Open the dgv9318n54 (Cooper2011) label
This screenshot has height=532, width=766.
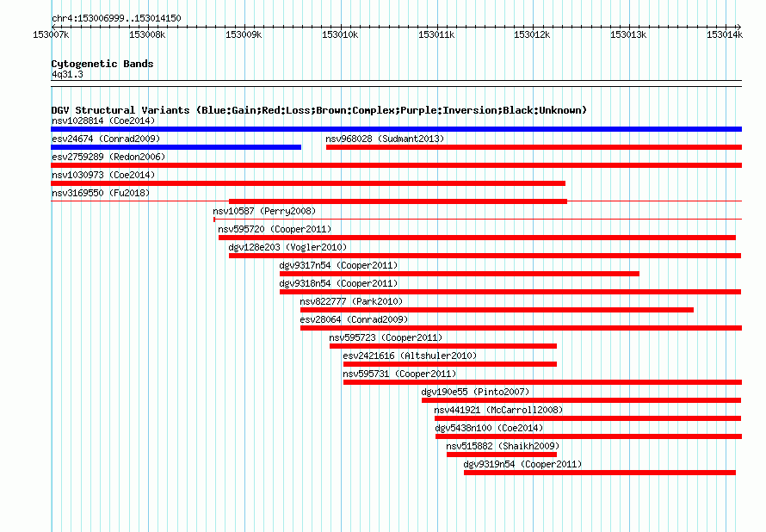pos(338,283)
